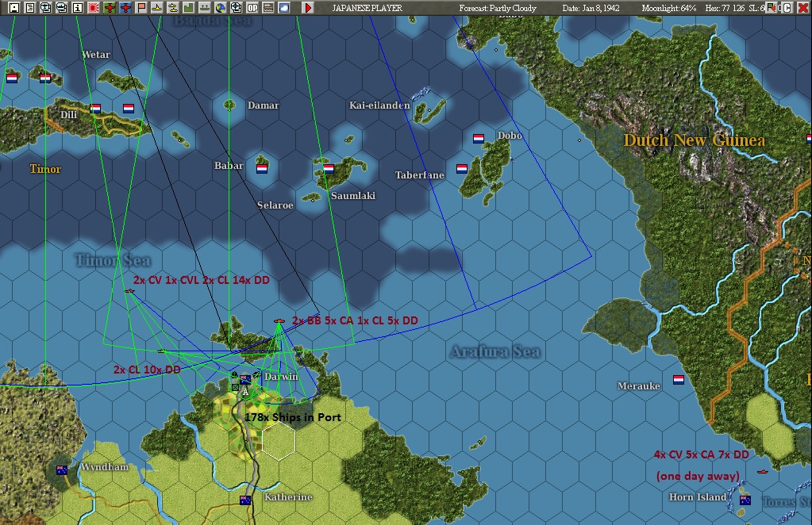Click the Darwin base name label
Screen dimensions: 812x525
pyautogui.click(x=281, y=376)
